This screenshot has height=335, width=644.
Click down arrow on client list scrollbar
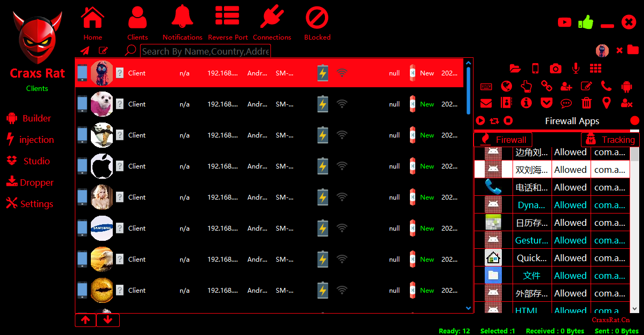click(469, 308)
